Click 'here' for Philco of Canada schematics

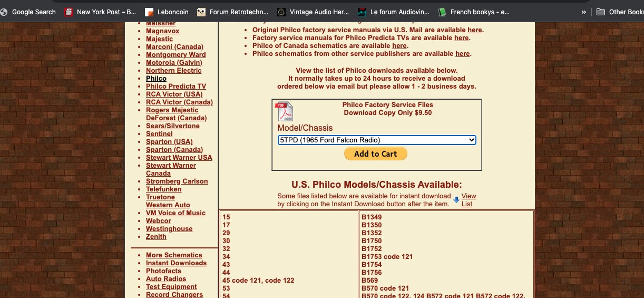point(399,46)
